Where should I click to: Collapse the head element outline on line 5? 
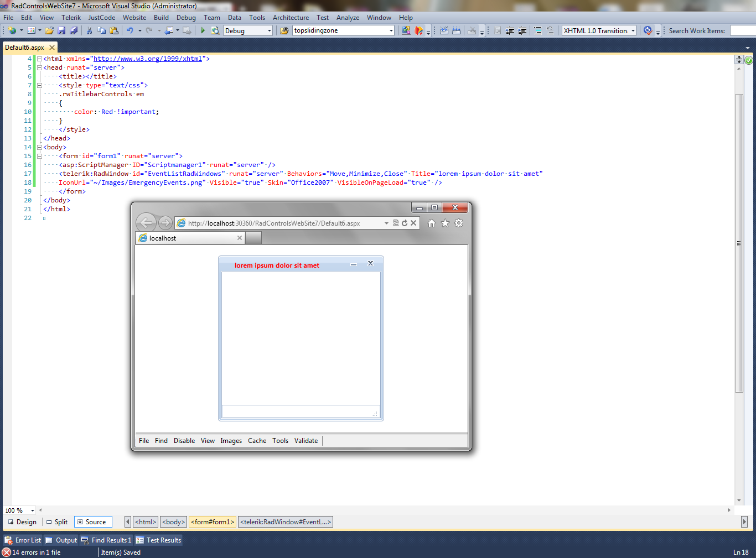[39, 67]
